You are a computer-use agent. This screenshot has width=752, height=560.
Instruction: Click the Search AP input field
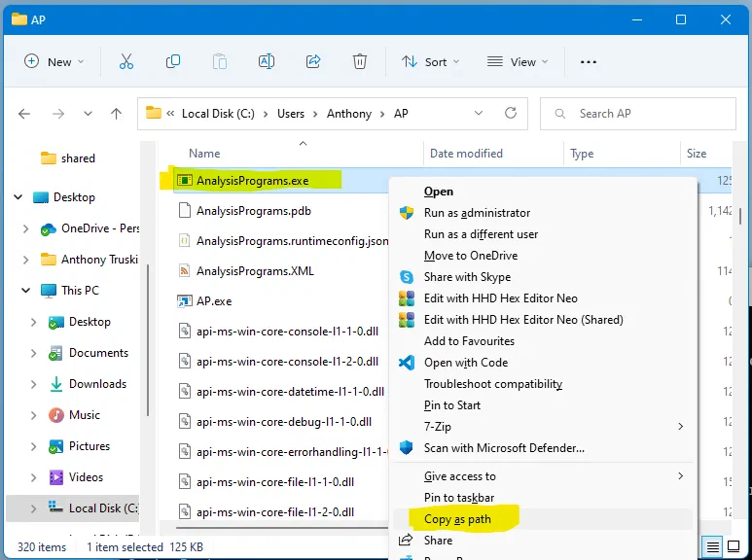coord(638,114)
